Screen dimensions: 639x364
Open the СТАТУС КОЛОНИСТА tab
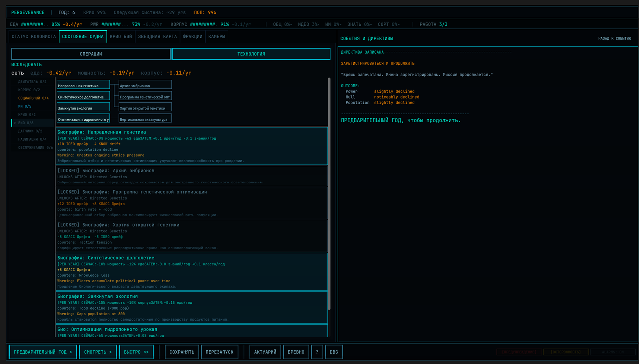[34, 36]
